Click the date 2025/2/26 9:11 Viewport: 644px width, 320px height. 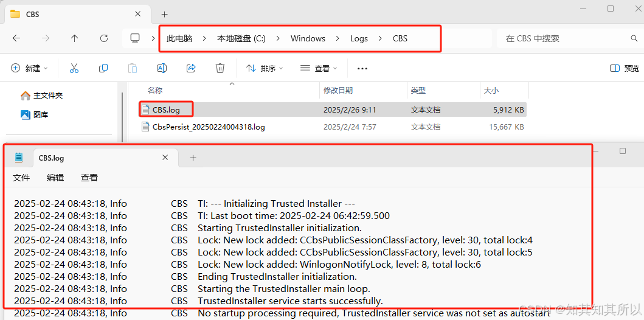point(350,110)
